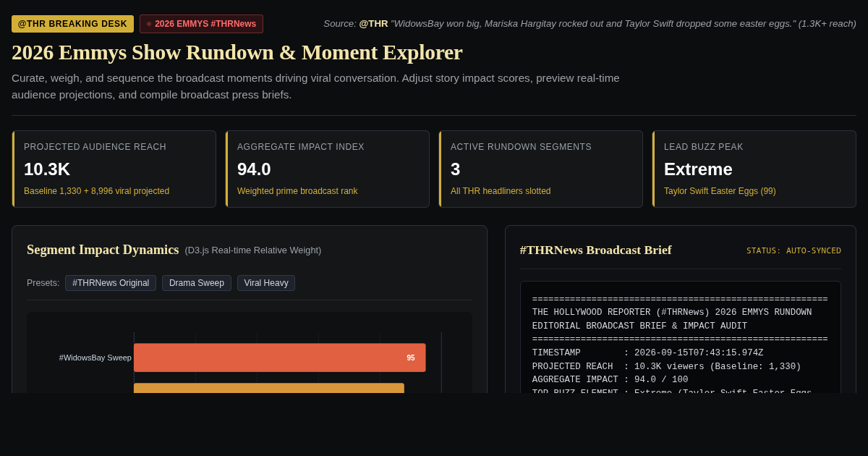This screenshot has width=868, height=456.
Task: Click the Presets: label
Action: point(43,283)
